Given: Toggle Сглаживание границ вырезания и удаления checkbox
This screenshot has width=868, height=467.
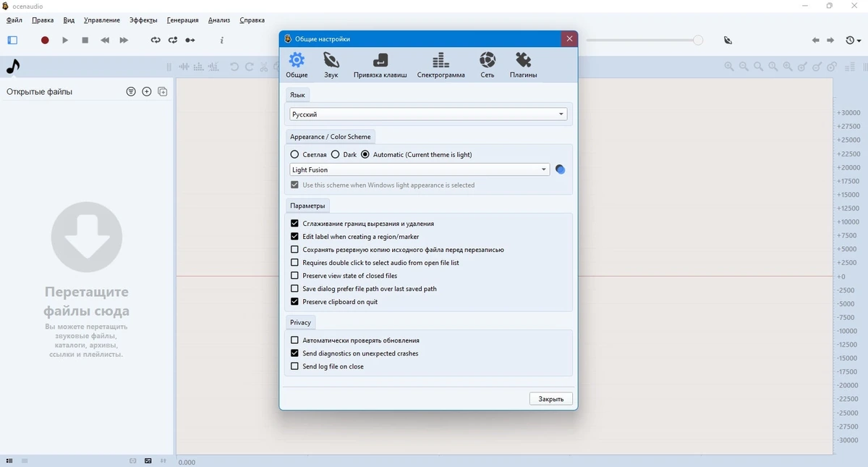Looking at the screenshot, I should [294, 224].
